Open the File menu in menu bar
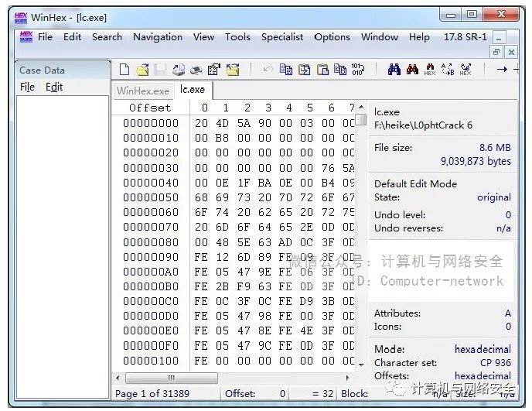 click(45, 36)
